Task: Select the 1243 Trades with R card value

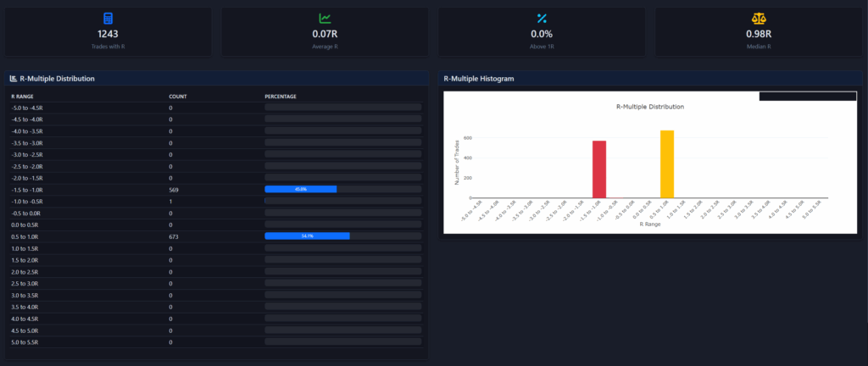Action: coord(108,34)
